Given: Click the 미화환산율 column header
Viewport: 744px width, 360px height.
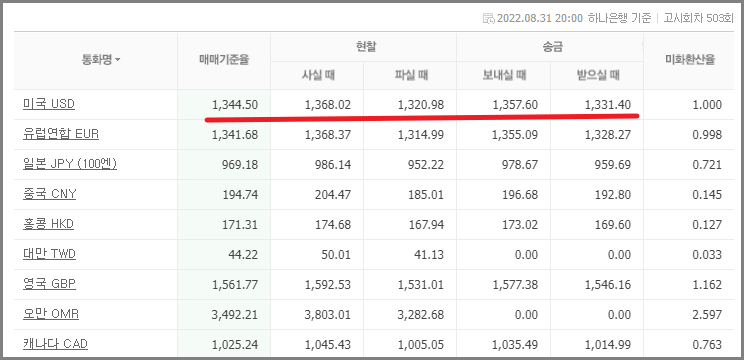Looking at the screenshot, I should 690,60.
